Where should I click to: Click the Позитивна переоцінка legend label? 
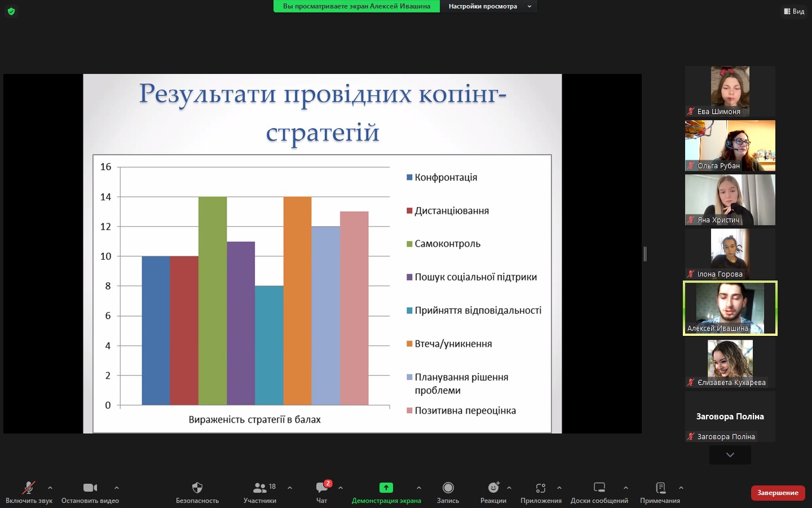click(465, 410)
